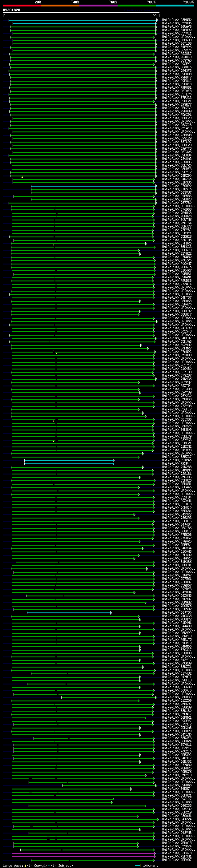197x868 pixels.
Task: Click the =100char. scale legend
Action: coord(146,865)
